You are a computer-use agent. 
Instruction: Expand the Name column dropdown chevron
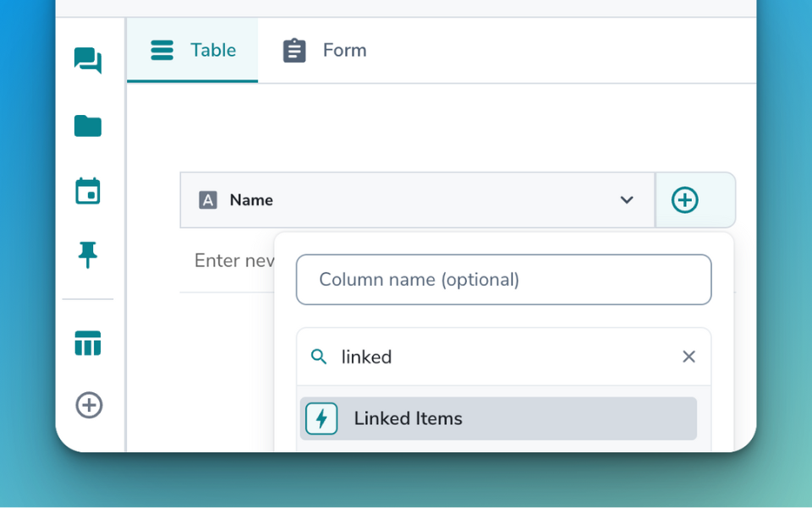point(627,200)
